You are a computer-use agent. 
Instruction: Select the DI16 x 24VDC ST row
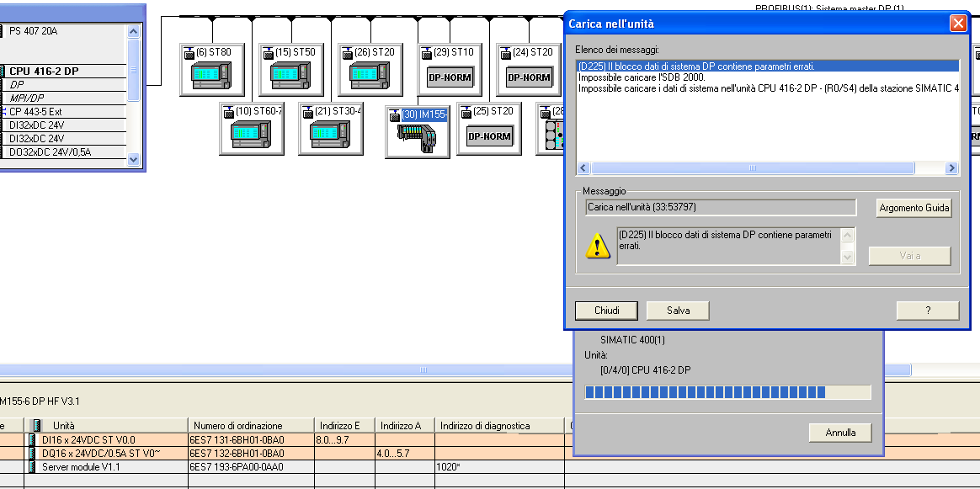pos(88,439)
